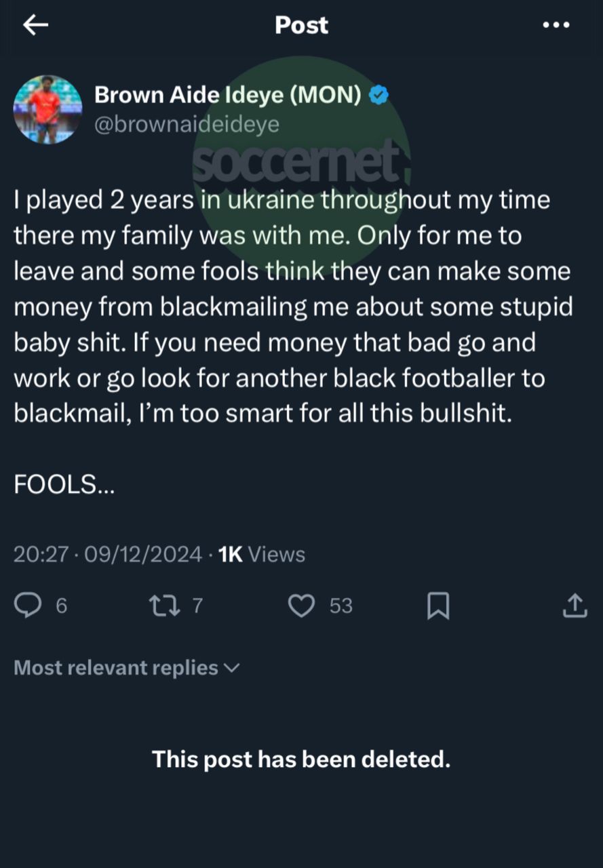Open the bookmark icon under the post
Screen dimensions: 603x868
(437, 605)
